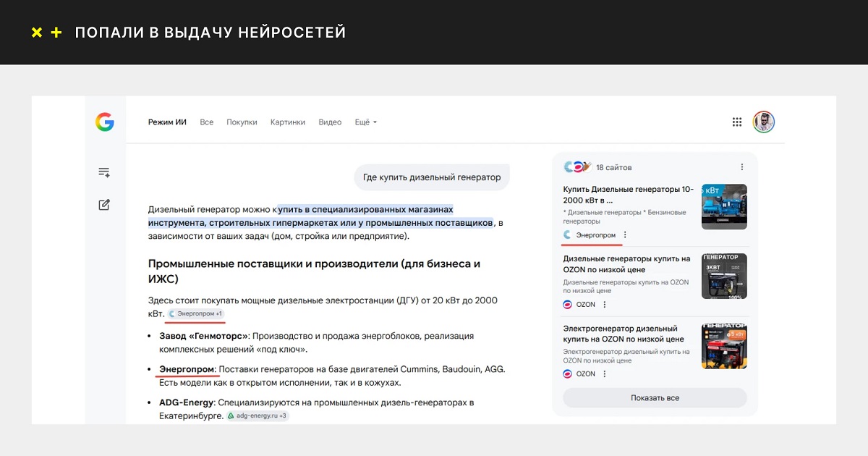Open the sources panel three-dot menu
Screen dimensions: 868x456
(741, 167)
